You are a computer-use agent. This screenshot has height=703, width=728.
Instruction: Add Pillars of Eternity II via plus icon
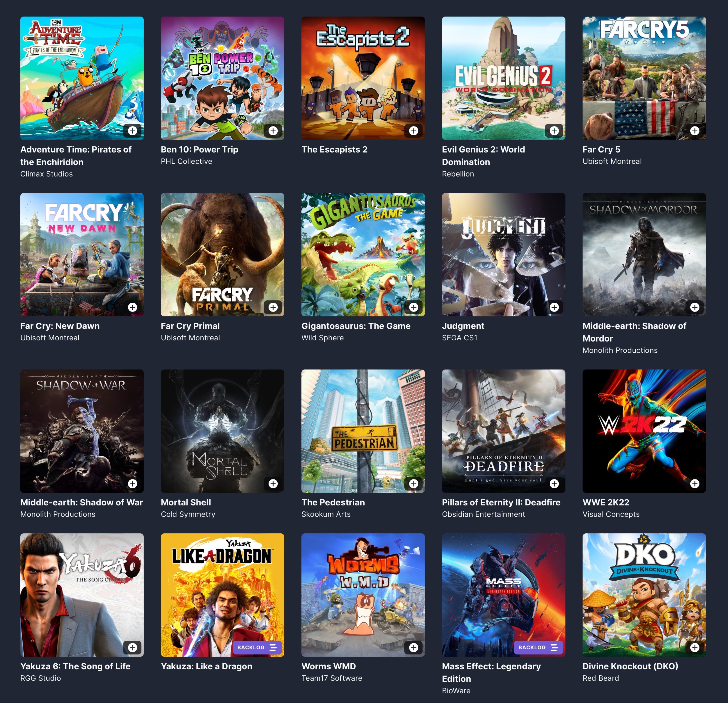(x=554, y=484)
